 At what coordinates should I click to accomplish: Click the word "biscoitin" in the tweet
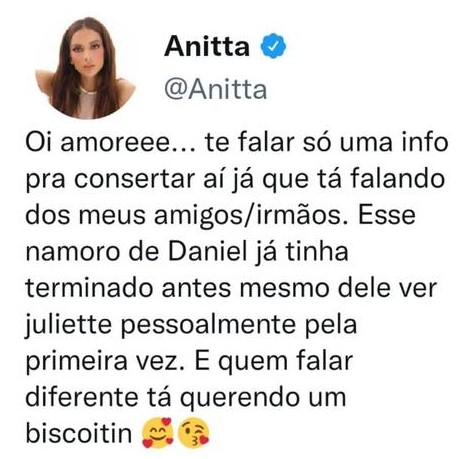(79, 433)
